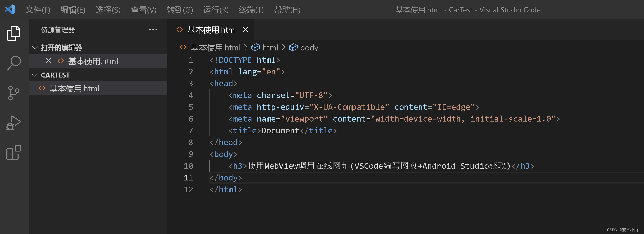Image resolution: width=644 pixels, height=234 pixels.
Task: Click the HTML file icon beside 基本使用.html tab
Action: pyautogui.click(x=179, y=30)
